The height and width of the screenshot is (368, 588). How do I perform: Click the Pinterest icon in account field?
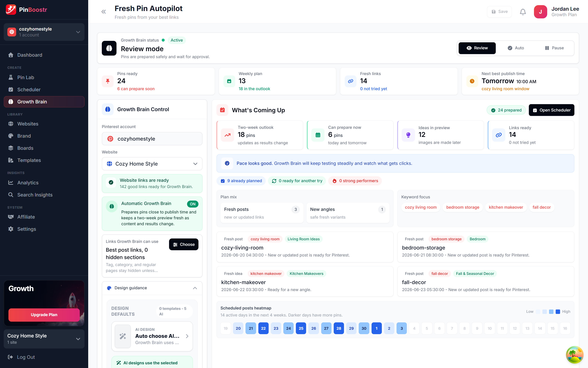[110, 139]
